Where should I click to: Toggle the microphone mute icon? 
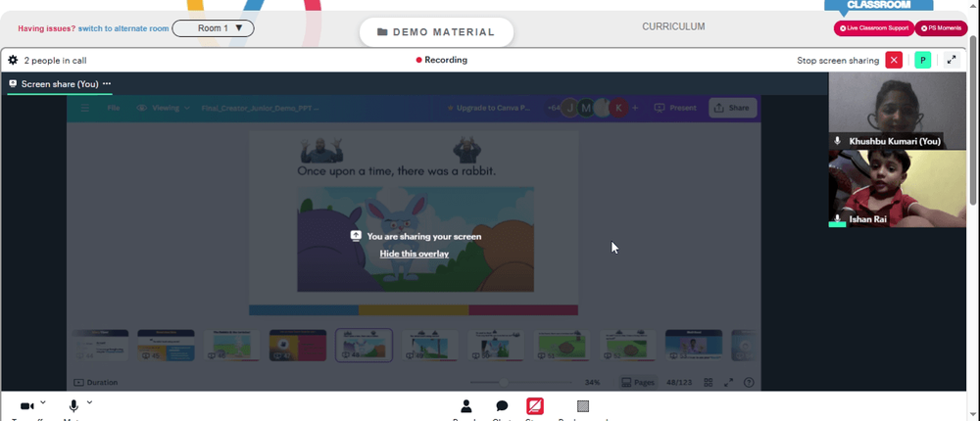pyautogui.click(x=73, y=406)
